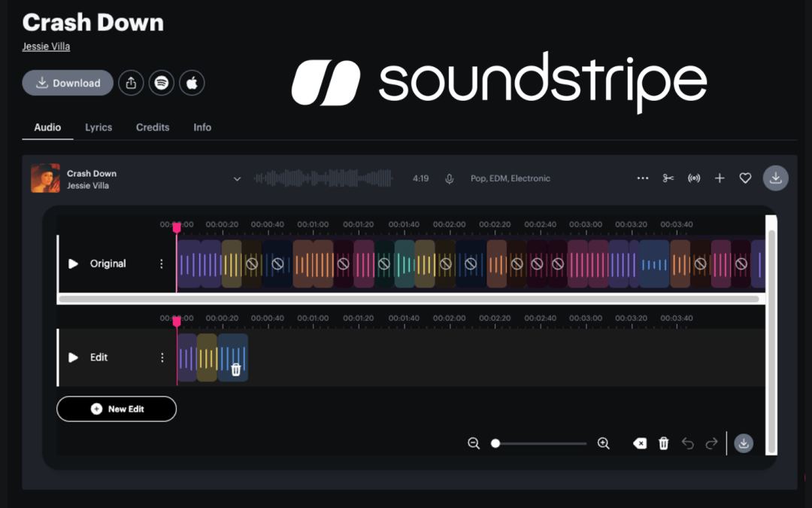Click the undo arrow in the editor
Image resolution: width=812 pixels, height=508 pixels.
point(687,444)
